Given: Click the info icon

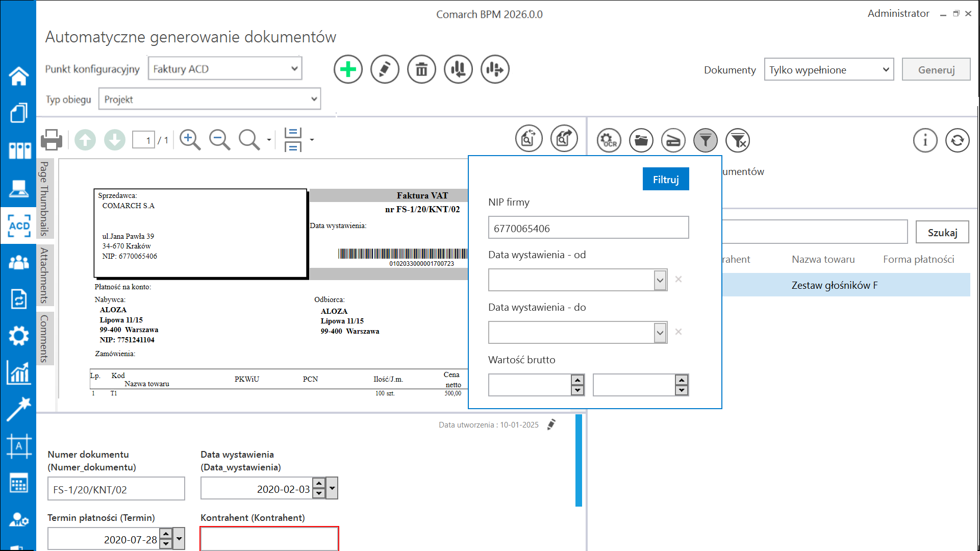Looking at the screenshot, I should 925,140.
